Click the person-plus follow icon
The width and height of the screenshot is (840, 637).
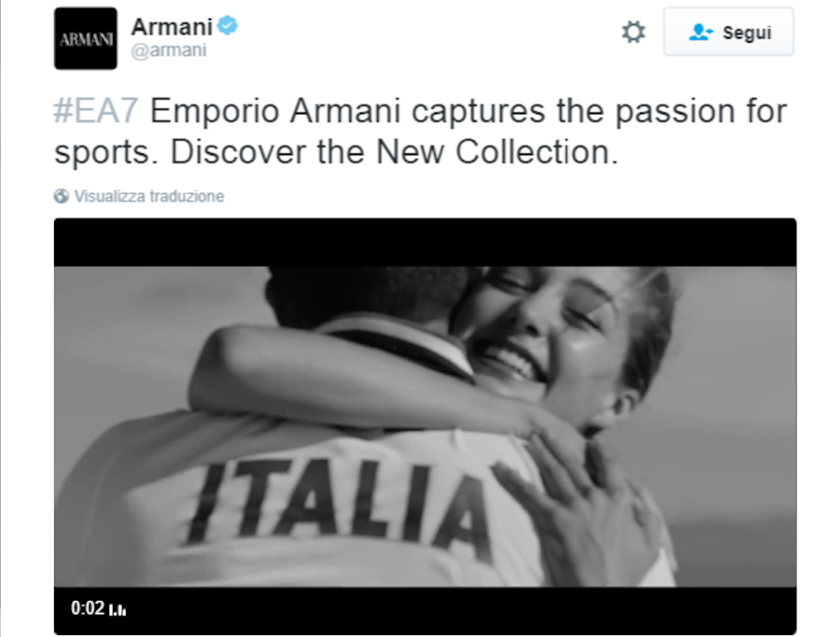700,33
